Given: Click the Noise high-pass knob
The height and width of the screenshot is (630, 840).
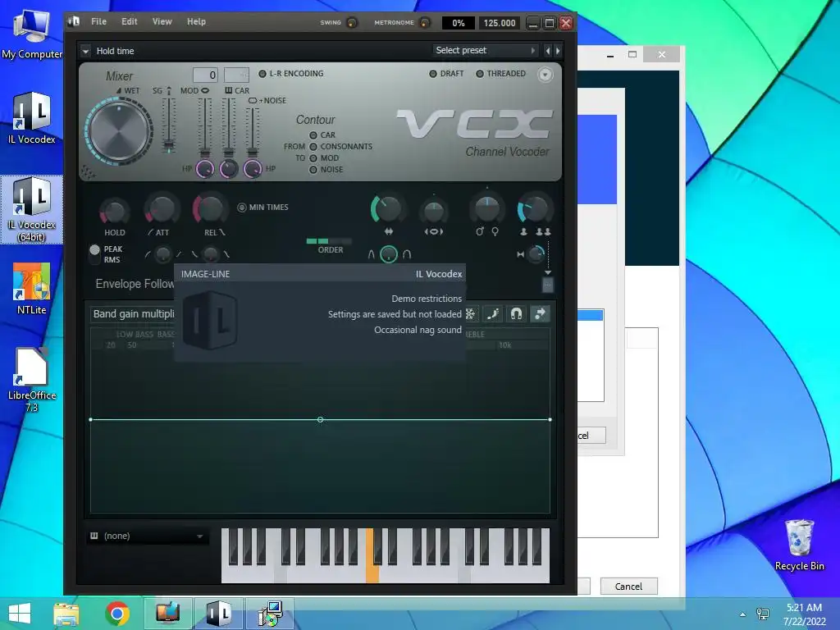Looking at the screenshot, I should pyautogui.click(x=253, y=169).
